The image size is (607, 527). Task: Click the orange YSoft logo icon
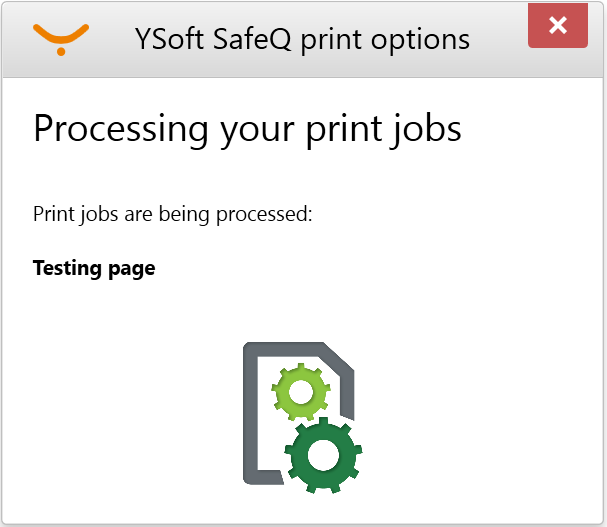(61, 36)
